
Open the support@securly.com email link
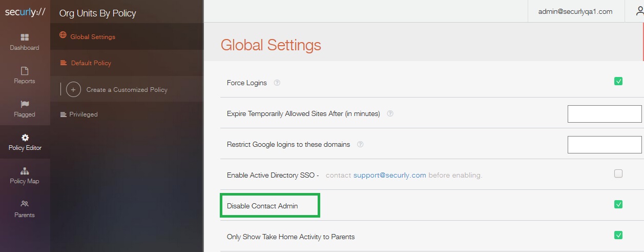coord(390,175)
